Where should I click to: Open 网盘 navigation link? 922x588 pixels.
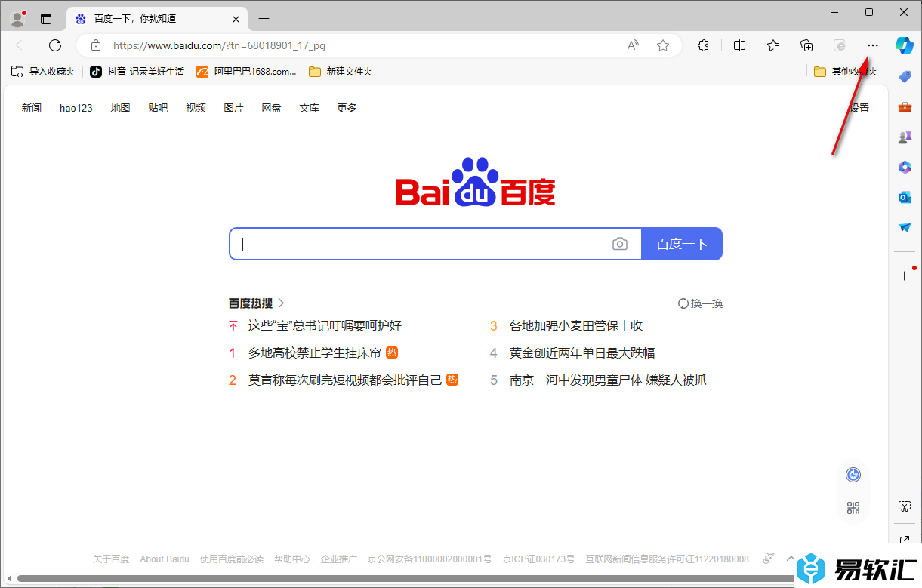pos(271,108)
